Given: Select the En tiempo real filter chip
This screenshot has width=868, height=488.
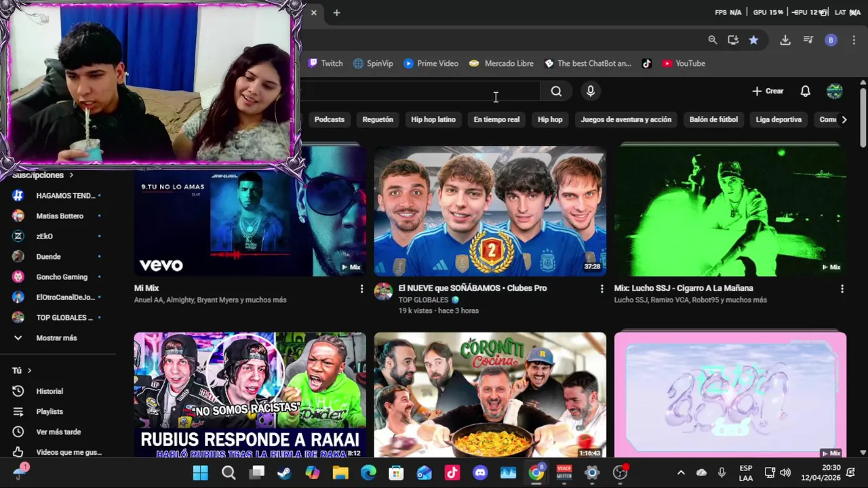Looking at the screenshot, I should coord(496,119).
